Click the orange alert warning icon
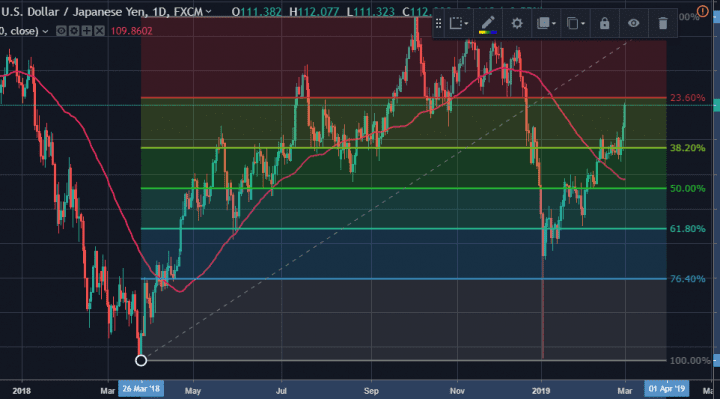720x399 pixels. 703,11
